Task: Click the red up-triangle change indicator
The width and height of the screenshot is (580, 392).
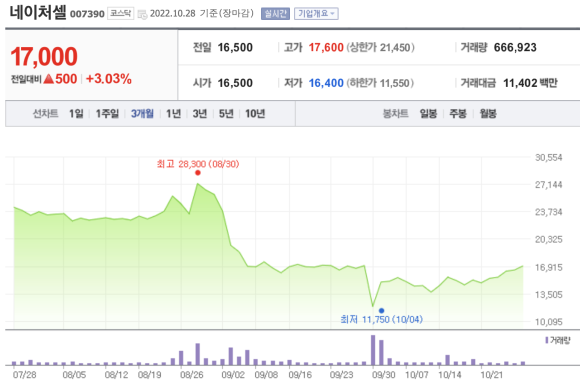Action: point(48,79)
